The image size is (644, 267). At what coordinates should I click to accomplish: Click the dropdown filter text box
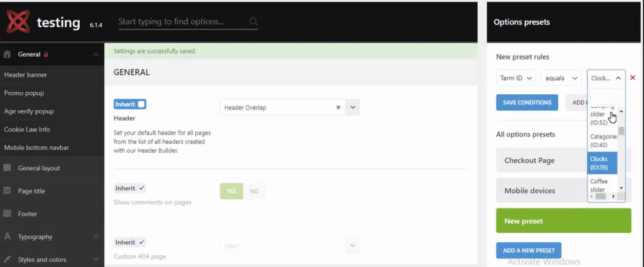[x=606, y=96]
